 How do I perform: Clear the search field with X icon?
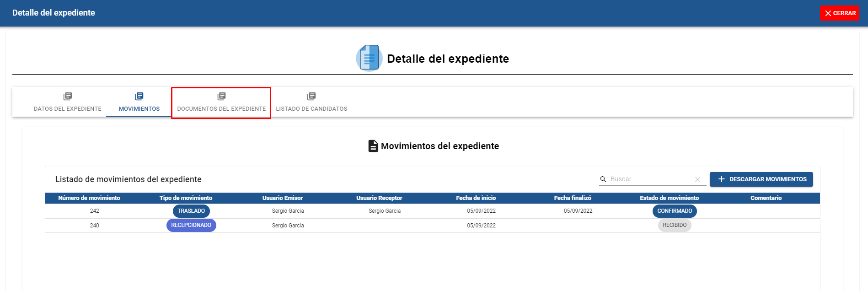click(697, 179)
